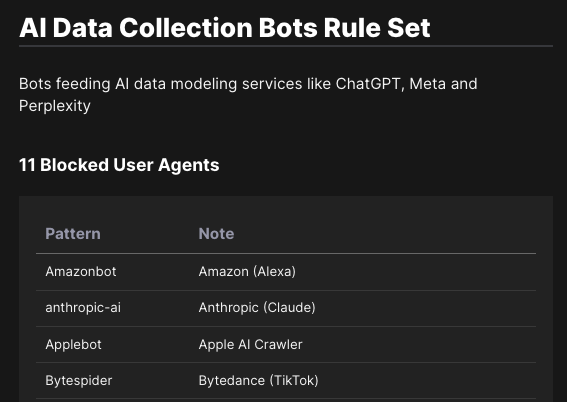This screenshot has width=567, height=402.
Task: Click the Bytedance (TikTok) note cell
Action: [x=258, y=380]
